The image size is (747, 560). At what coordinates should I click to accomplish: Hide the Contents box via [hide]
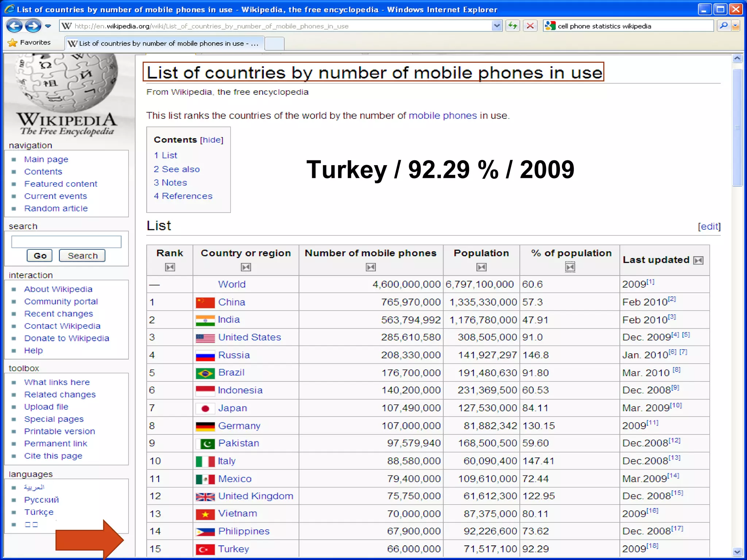click(212, 140)
